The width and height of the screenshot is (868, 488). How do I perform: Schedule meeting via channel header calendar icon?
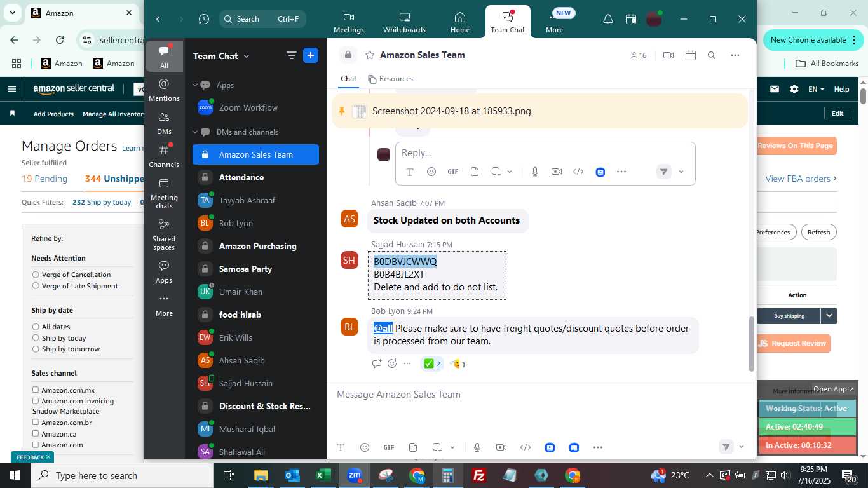(691, 55)
